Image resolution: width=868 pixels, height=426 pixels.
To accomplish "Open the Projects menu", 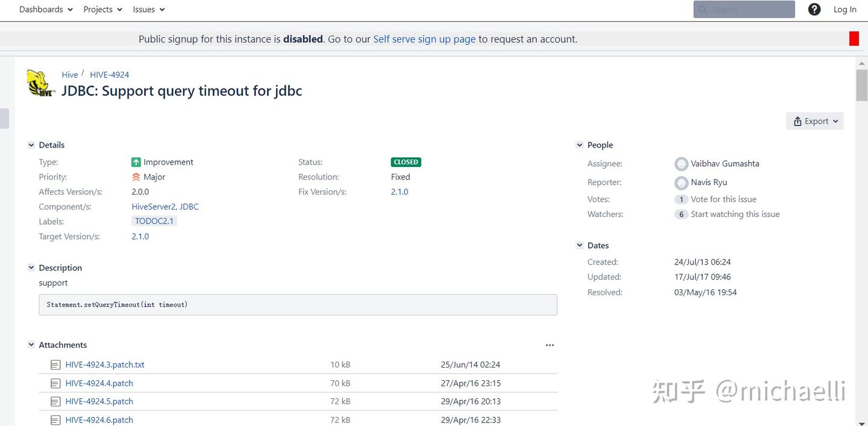I will (x=102, y=9).
